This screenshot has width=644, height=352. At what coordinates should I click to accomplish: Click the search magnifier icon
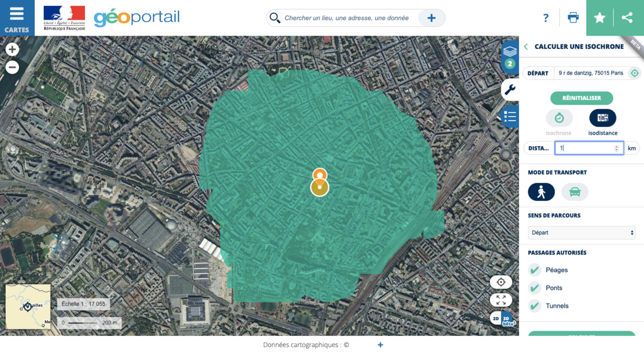[275, 18]
